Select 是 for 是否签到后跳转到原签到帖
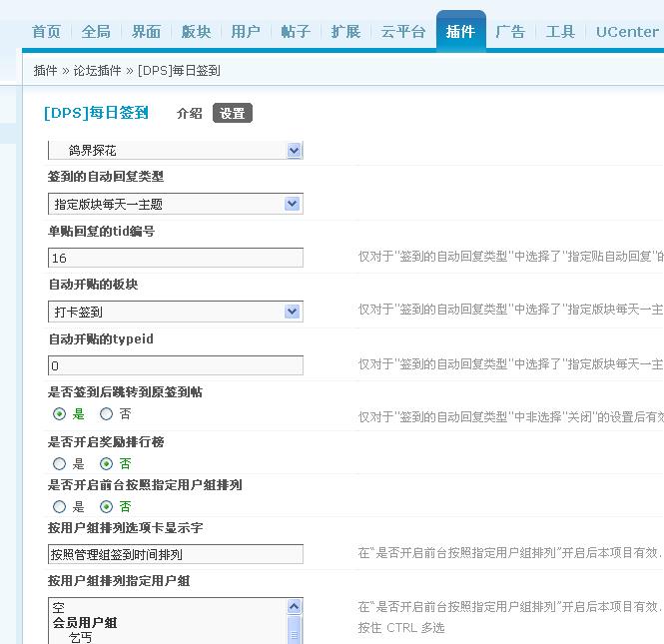The height and width of the screenshot is (644, 664). tap(59, 413)
